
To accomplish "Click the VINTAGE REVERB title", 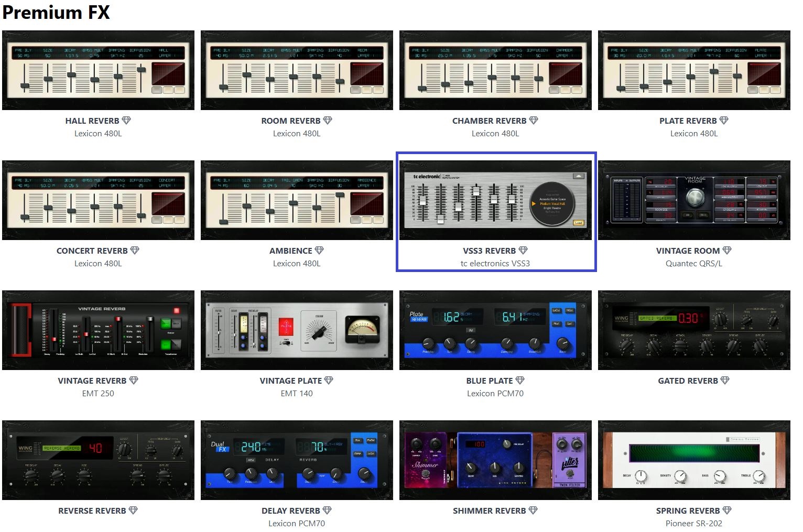I will point(92,381).
